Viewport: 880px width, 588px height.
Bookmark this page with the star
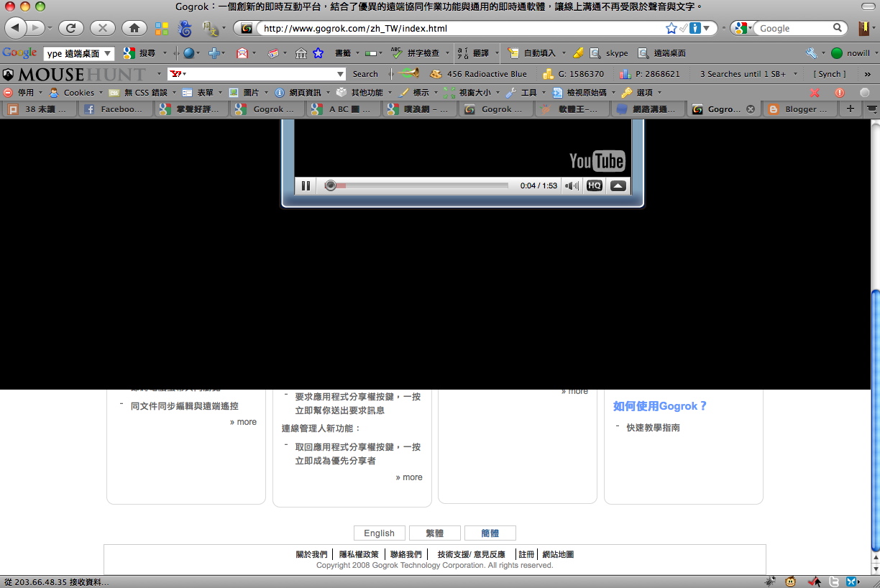pos(671,28)
